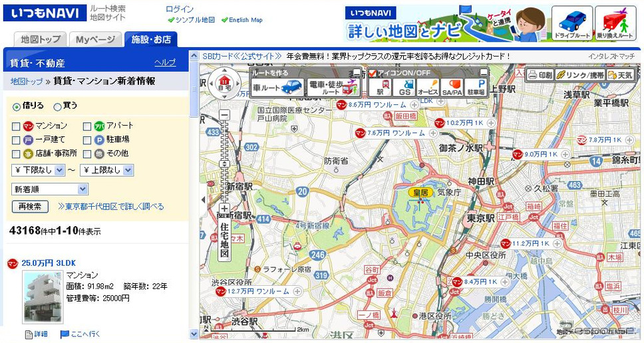Viewport: 644px width, 343px height.
Task: Create a car route (車ルート)
Action: [278, 87]
